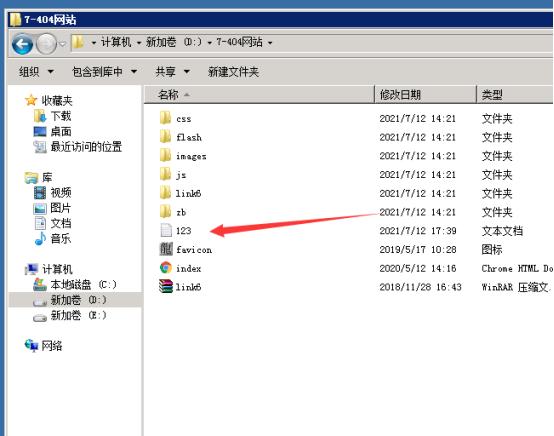554x436 pixels.
Task: Expand dropdown arrow after 7-404网站 in path
Action: [x=270, y=43]
